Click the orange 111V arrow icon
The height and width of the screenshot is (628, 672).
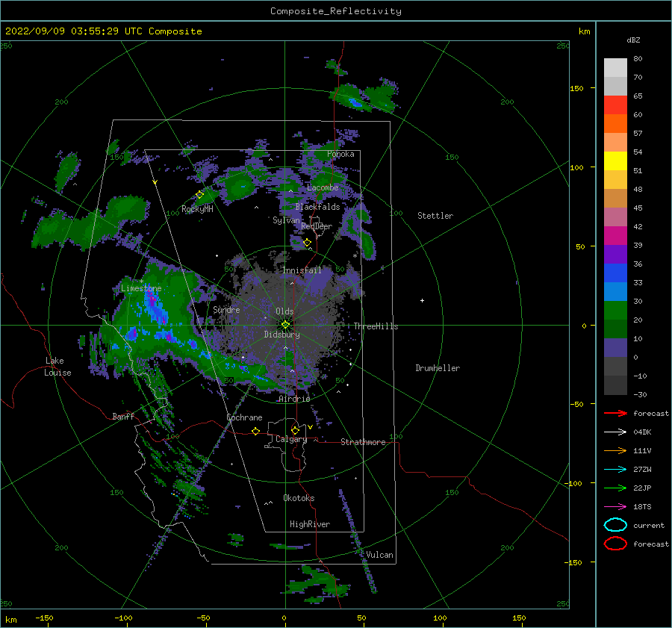615,450
